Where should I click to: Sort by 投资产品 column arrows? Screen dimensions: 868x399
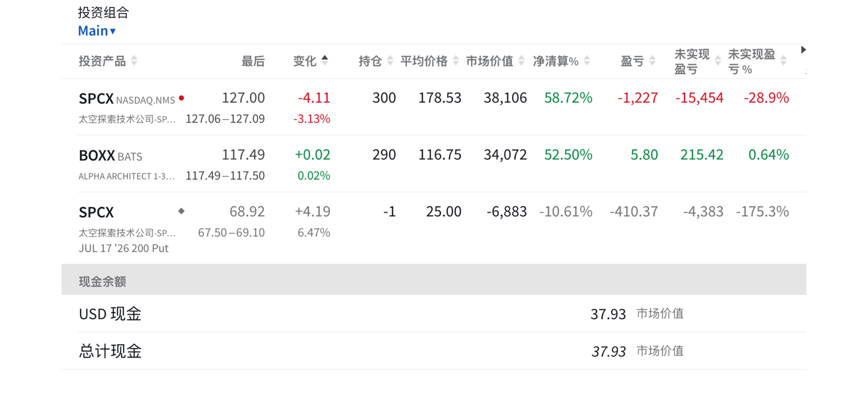134,61
